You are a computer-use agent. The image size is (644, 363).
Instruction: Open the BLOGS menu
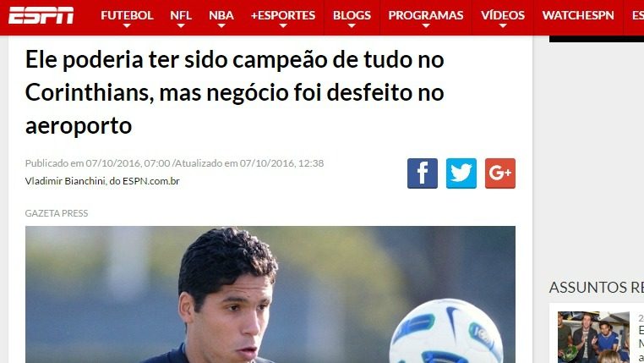[x=352, y=15]
